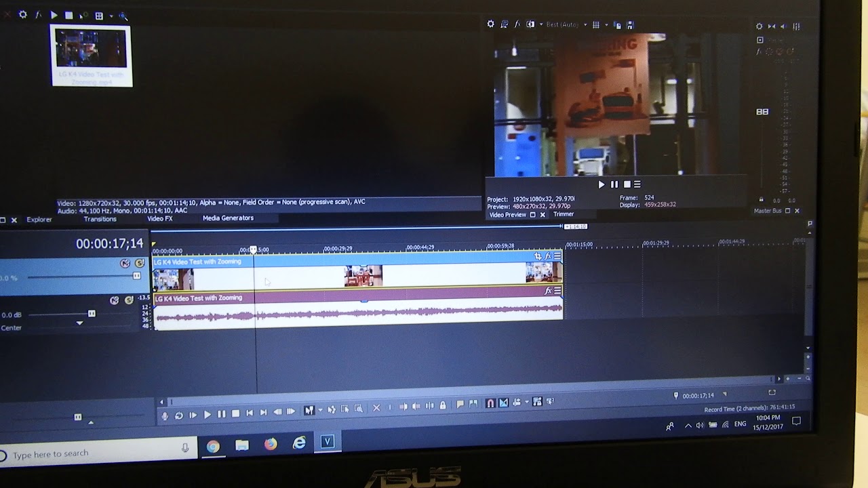Viewport: 868px width, 488px height.
Task: Switch to the Media Generators tab
Action: pos(228,218)
